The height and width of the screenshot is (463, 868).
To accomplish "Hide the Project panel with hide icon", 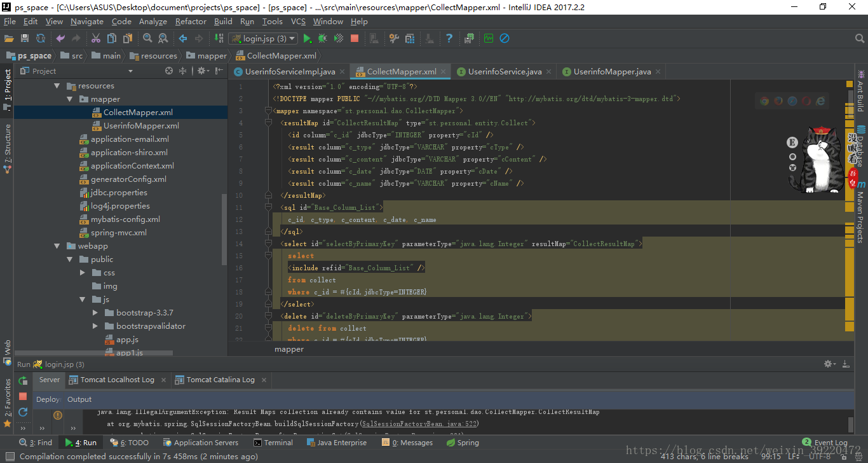I will 217,71.
